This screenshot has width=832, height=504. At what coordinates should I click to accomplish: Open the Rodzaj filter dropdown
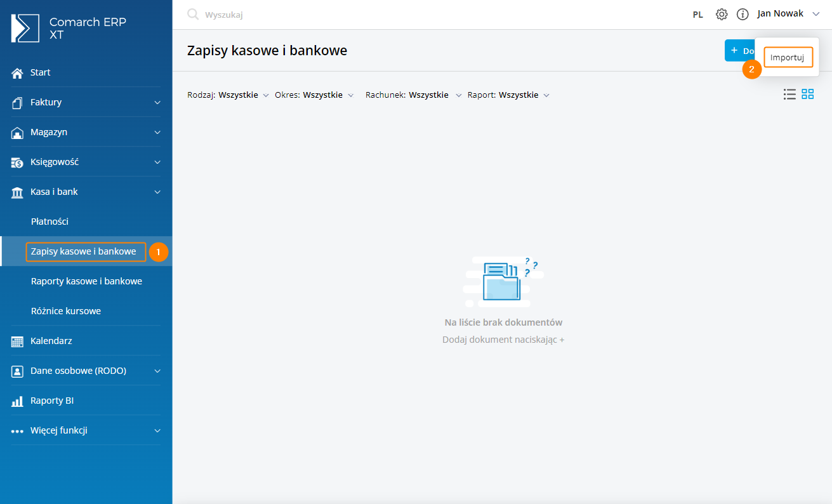(228, 95)
